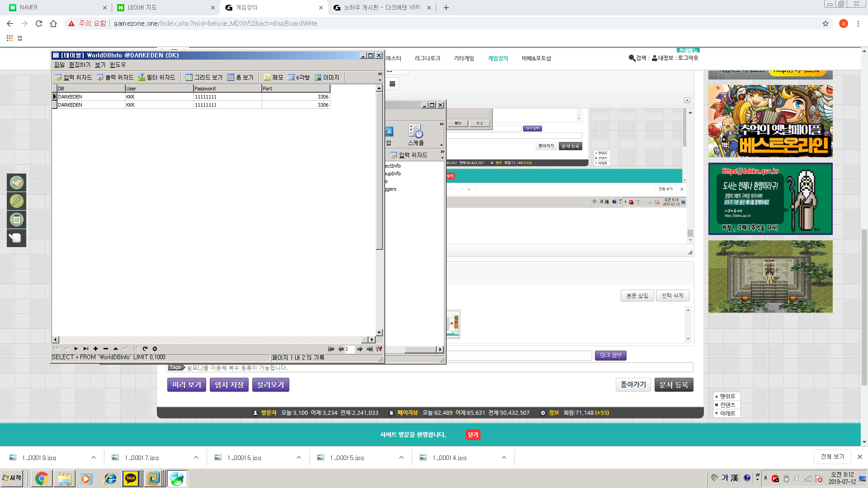
Task: Open the 이미지 image view
Action: click(327, 77)
